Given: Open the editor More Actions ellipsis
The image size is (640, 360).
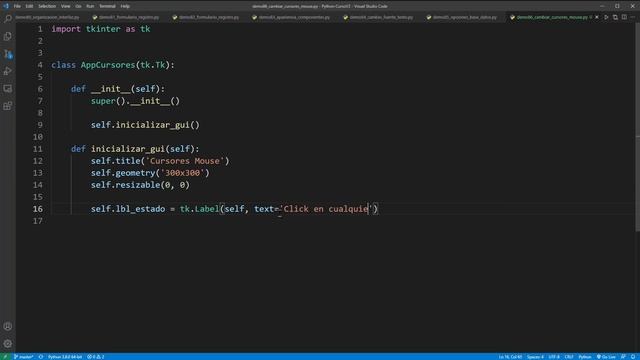Looking at the screenshot, I should pyautogui.click(x=633, y=17).
